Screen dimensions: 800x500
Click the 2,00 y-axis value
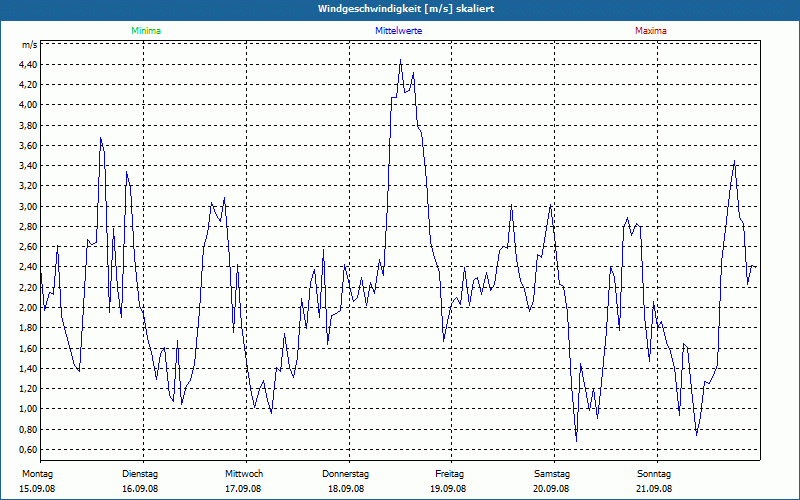pos(29,308)
